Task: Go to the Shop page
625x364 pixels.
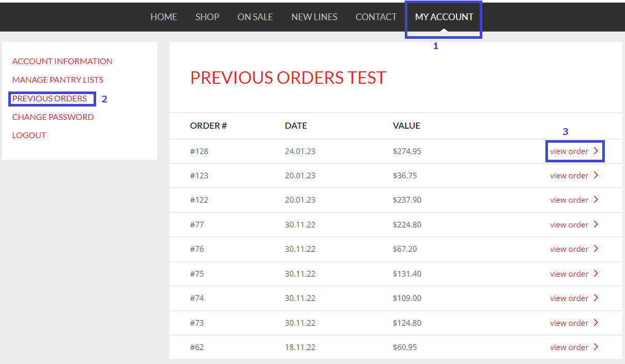Action: point(207,17)
